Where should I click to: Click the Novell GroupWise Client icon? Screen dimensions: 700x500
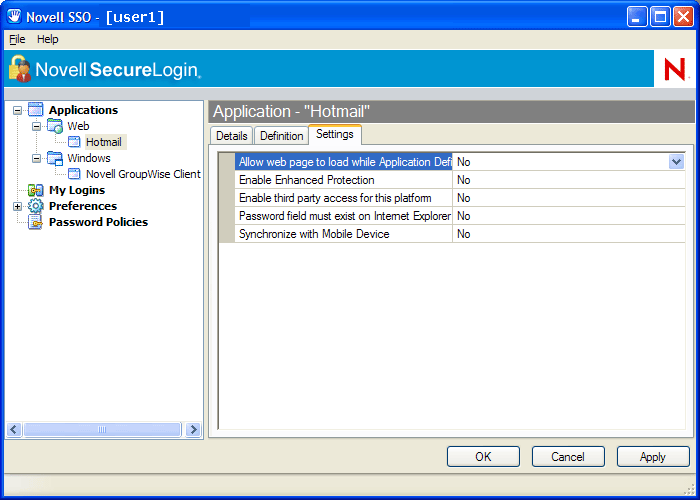point(74,174)
